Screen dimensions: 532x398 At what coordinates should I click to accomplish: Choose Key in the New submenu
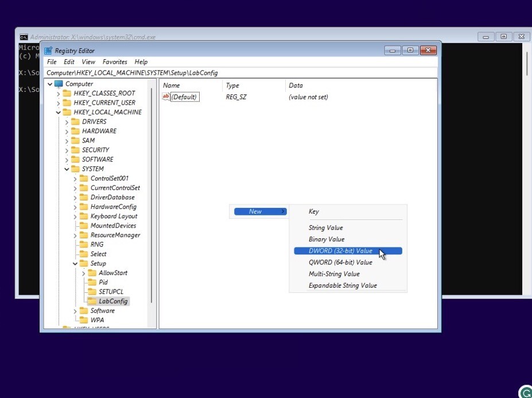click(348, 211)
